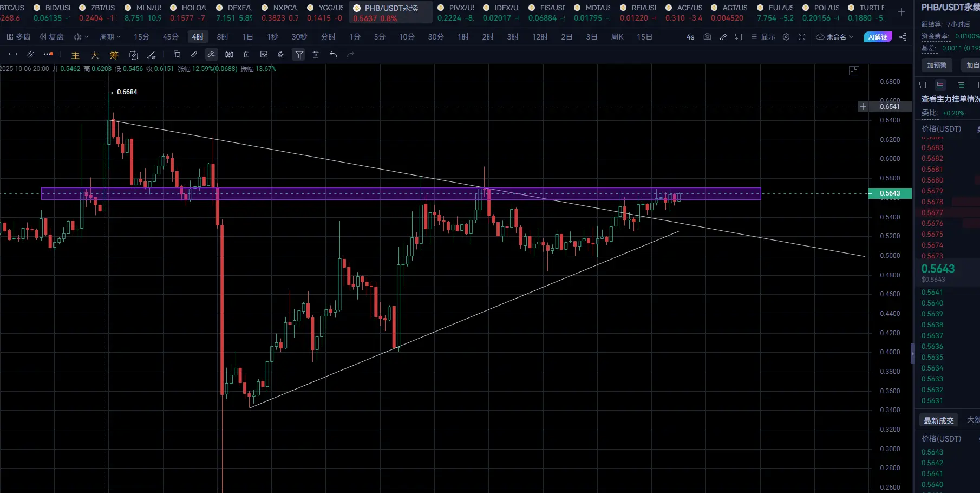Switch to the DEXE symbol tab
Viewport: 980px width, 493px height.
[x=234, y=12]
